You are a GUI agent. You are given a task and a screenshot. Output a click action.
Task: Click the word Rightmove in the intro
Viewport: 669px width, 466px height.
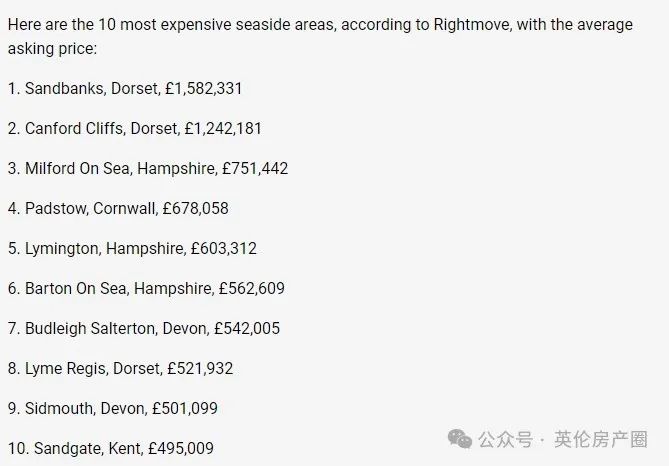pos(471,24)
